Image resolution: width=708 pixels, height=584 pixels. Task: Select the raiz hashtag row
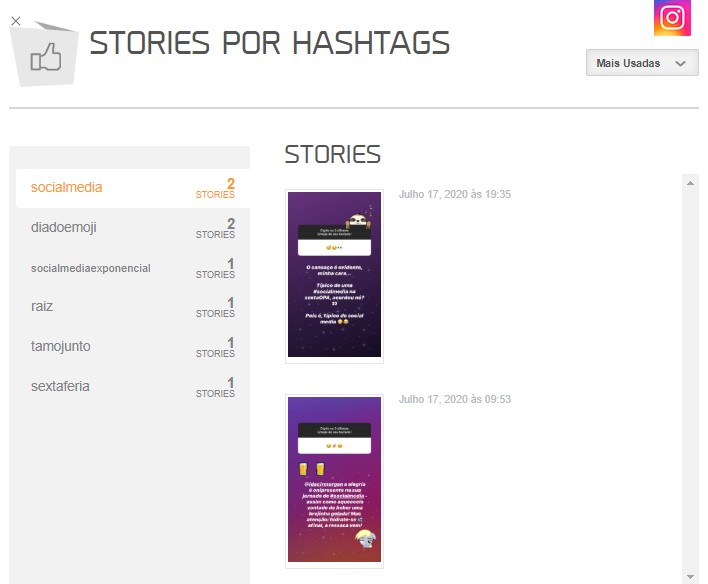coord(133,307)
